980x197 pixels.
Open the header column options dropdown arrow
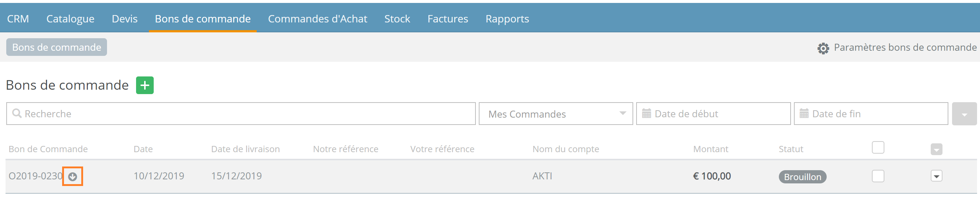pos(936,150)
